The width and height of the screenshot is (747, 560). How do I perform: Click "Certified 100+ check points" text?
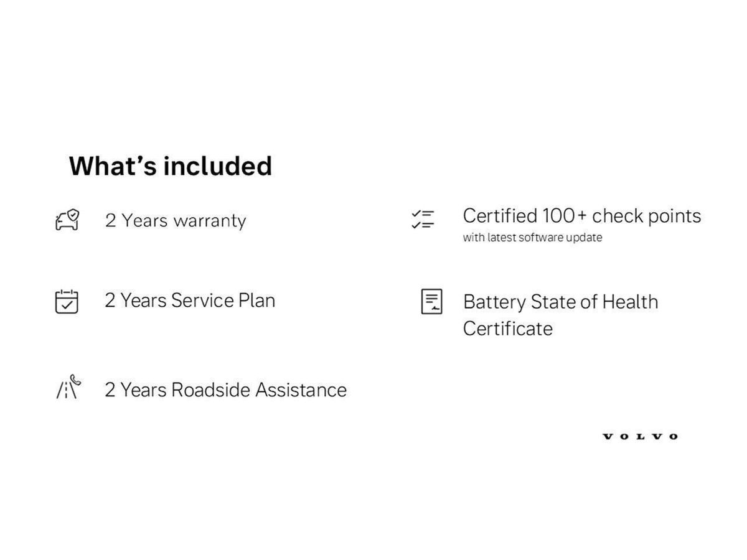[x=582, y=216]
